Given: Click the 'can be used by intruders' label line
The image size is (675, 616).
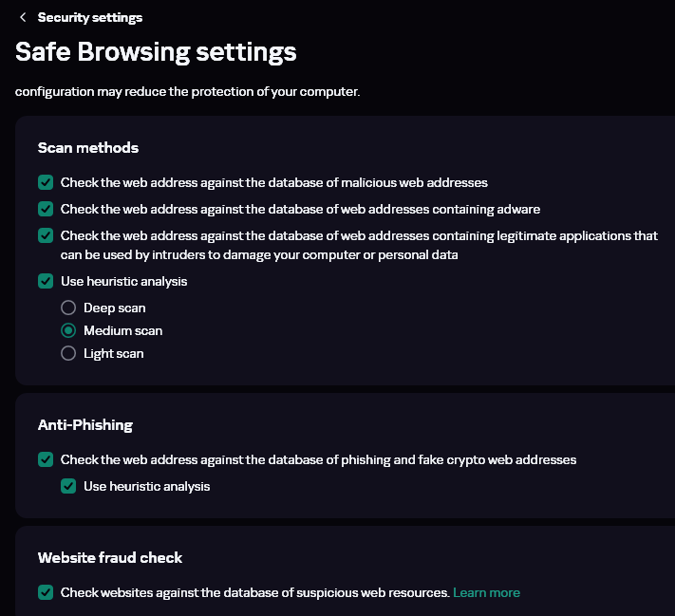Looking at the screenshot, I should pyautogui.click(x=259, y=254).
